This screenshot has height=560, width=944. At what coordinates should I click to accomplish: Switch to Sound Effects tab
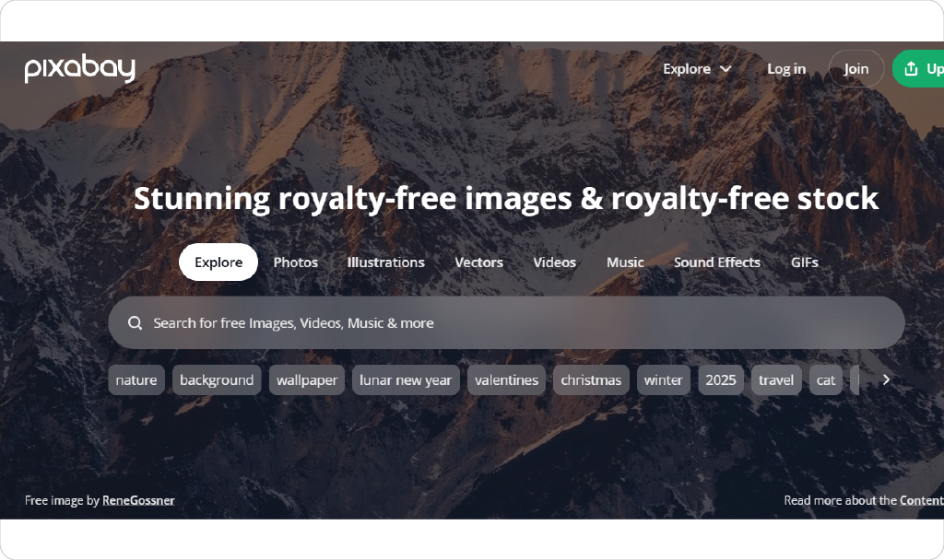pyautogui.click(x=717, y=262)
